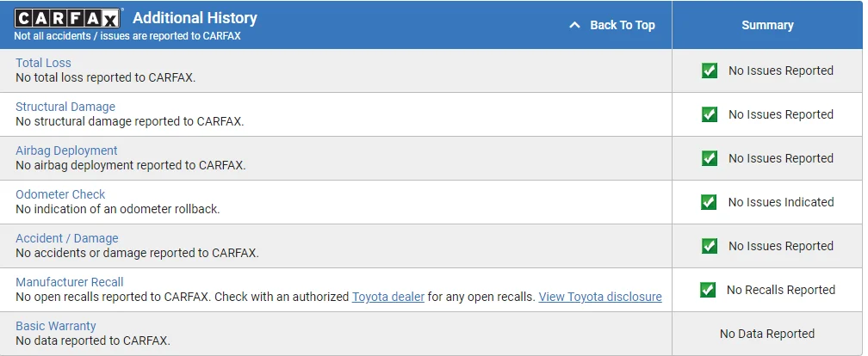The image size is (868, 356).
Task: Click the Basic Warranty link
Action: click(x=56, y=326)
